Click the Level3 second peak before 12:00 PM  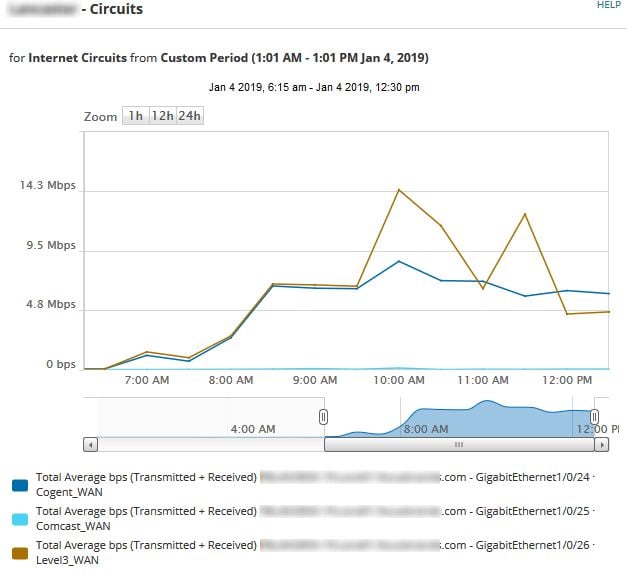(x=525, y=214)
